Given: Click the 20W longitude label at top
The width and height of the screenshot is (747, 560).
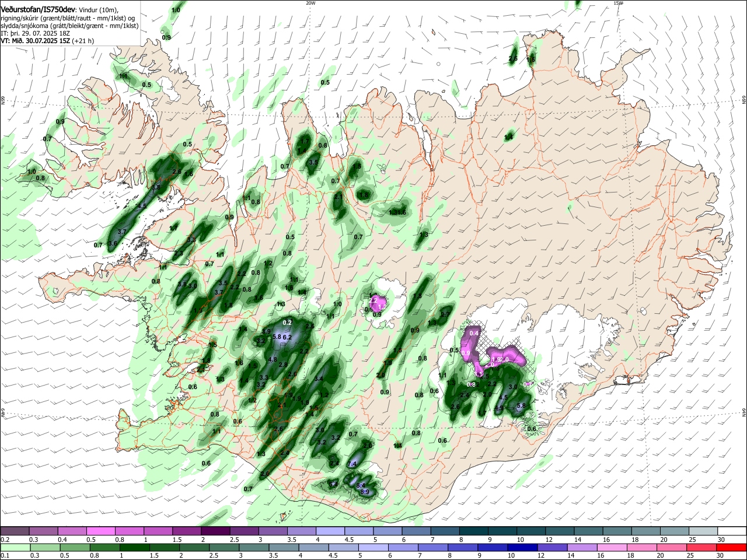Looking at the screenshot, I should [x=310, y=3].
